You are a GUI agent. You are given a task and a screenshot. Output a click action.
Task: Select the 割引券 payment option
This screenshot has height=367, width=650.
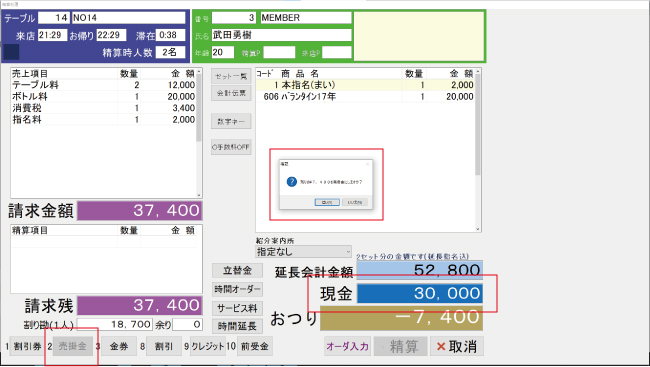[x=27, y=346]
